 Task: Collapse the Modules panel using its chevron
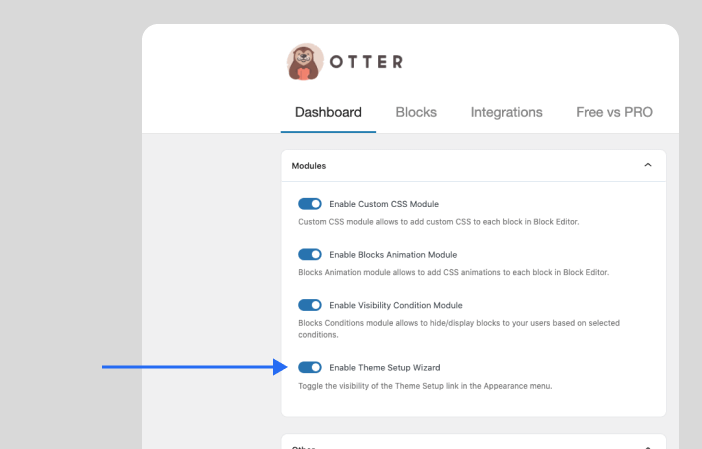(x=648, y=165)
